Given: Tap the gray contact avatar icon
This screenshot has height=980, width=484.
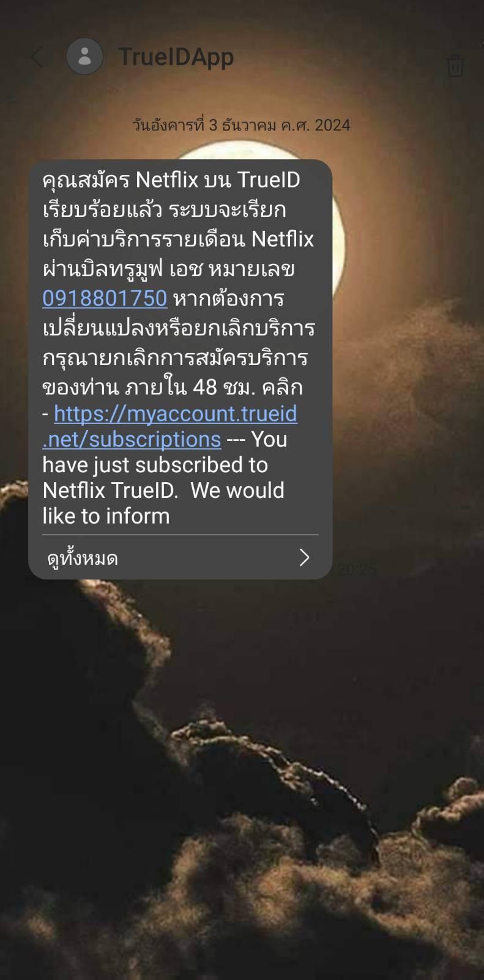Looking at the screenshot, I should [x=84, y=56].
